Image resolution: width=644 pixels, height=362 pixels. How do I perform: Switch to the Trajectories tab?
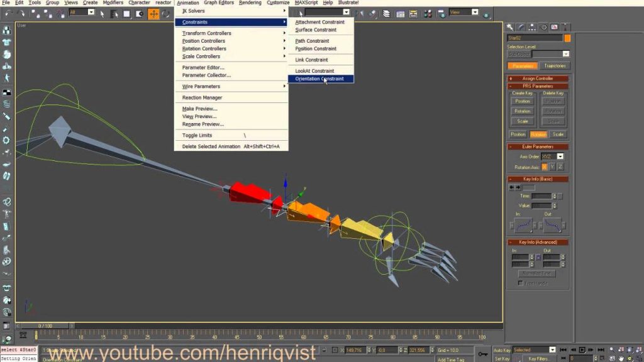557,65
